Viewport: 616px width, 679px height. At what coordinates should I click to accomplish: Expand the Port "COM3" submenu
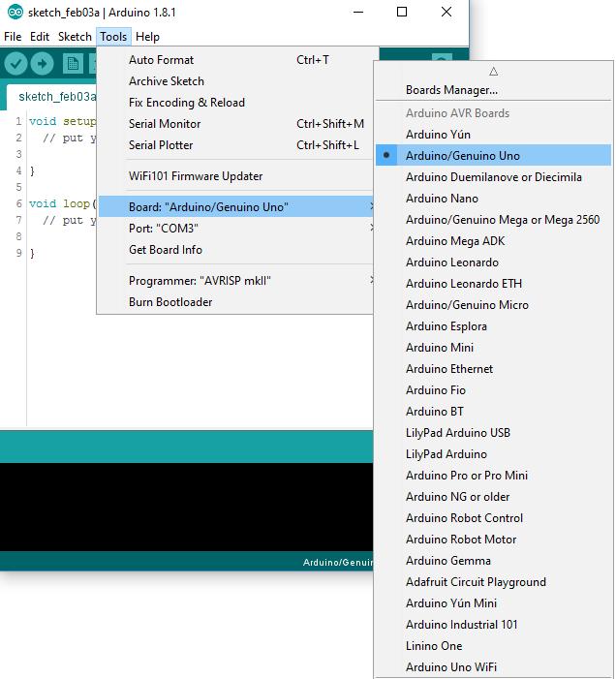pyautogui.click(x=236, y=229)
